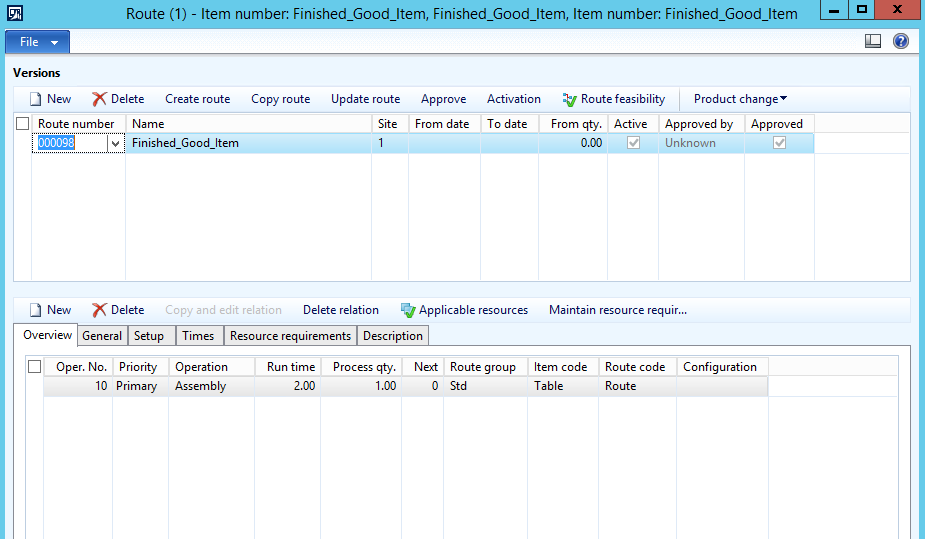This screenshot has width=925, height=539.
Task: Click the view layout icon beside Help
Action: tap(873, 42)
